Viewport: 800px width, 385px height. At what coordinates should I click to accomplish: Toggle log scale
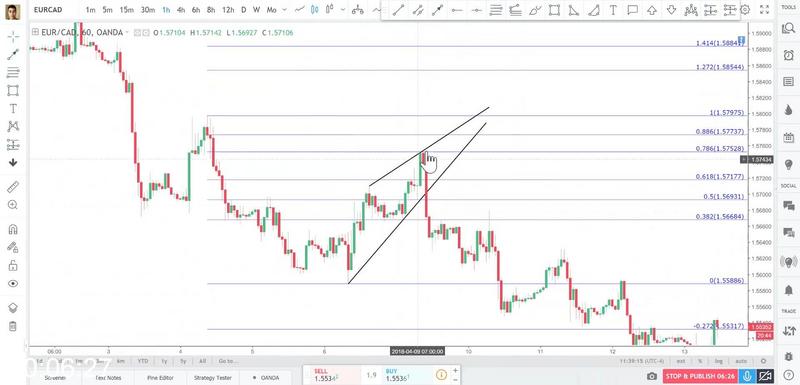(719, 361)
